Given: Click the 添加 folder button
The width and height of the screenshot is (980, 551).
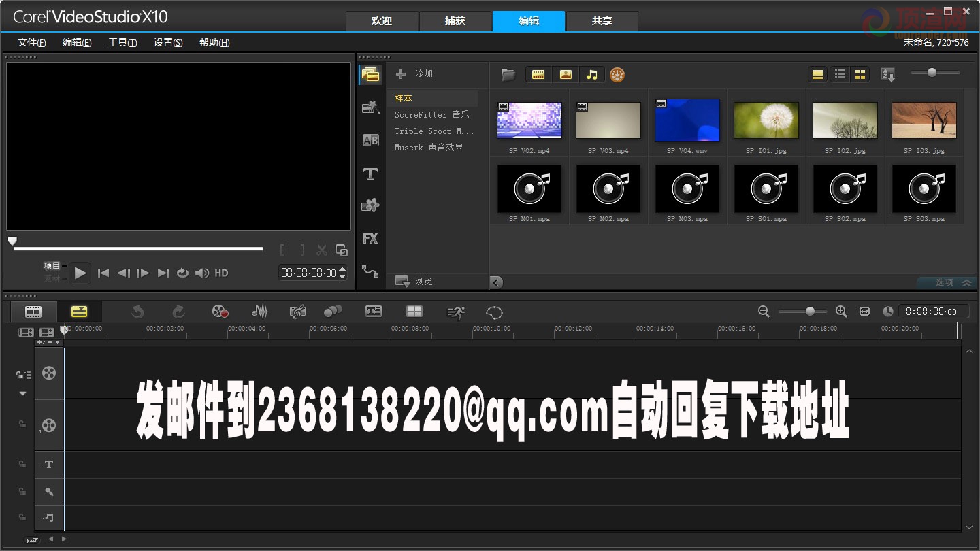Looking at the screenshot, I should pos(414,73).
